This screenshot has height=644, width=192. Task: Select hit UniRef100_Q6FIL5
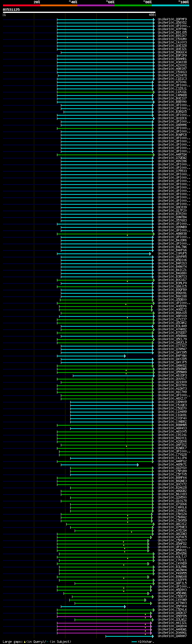(x=172, y=583)
